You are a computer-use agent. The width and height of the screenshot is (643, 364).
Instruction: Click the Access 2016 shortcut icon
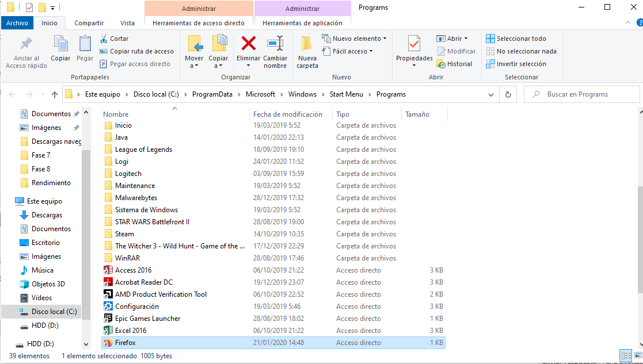tap(108, 270)
